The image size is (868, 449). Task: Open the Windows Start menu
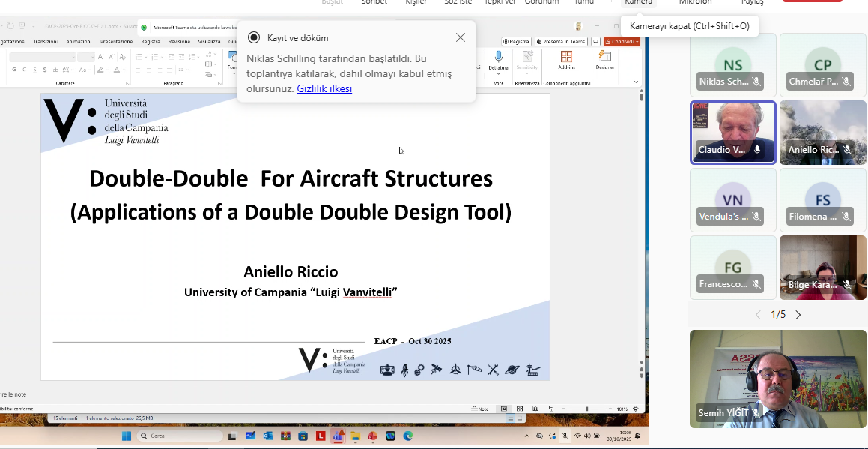[126, 436]
